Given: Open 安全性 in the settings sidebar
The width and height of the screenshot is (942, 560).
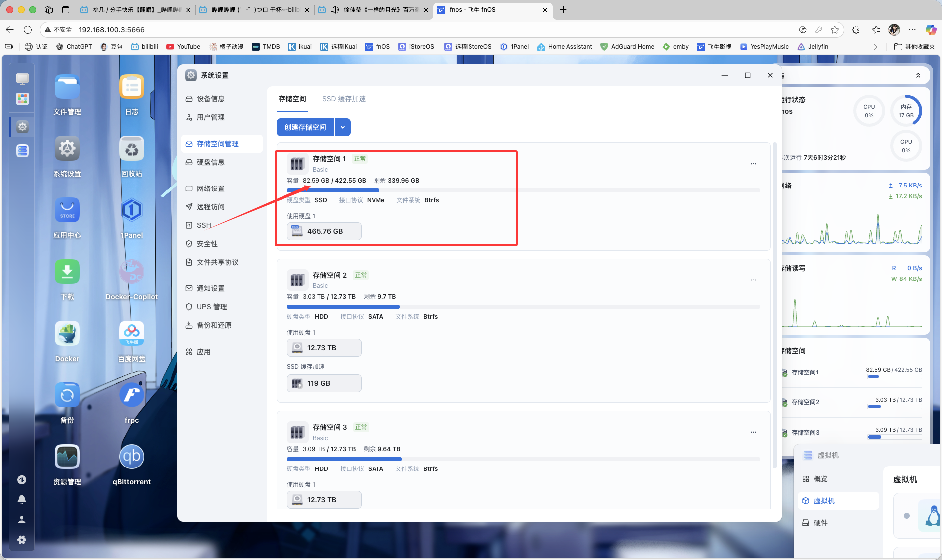Looking at the screenshot, I should (222, 244).
